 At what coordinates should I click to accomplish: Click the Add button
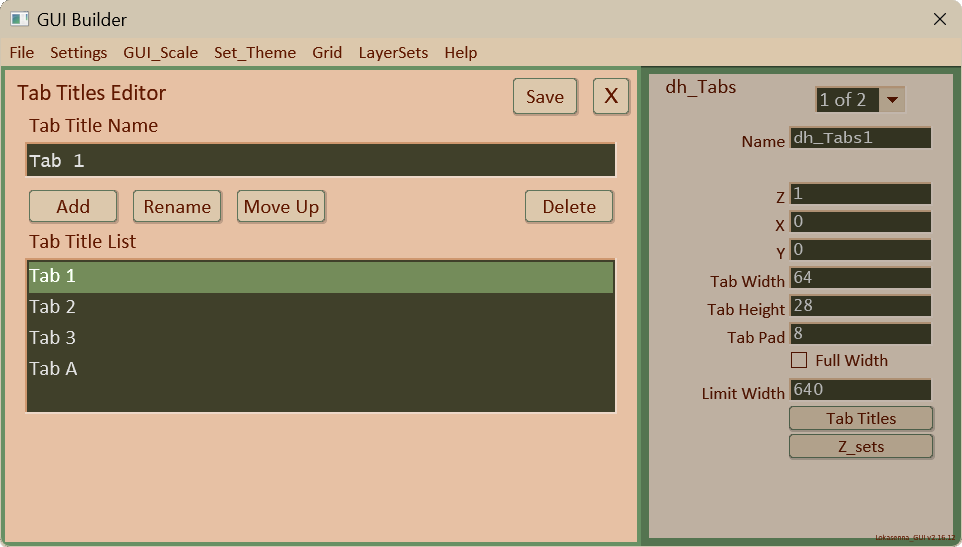pos(73,207)
